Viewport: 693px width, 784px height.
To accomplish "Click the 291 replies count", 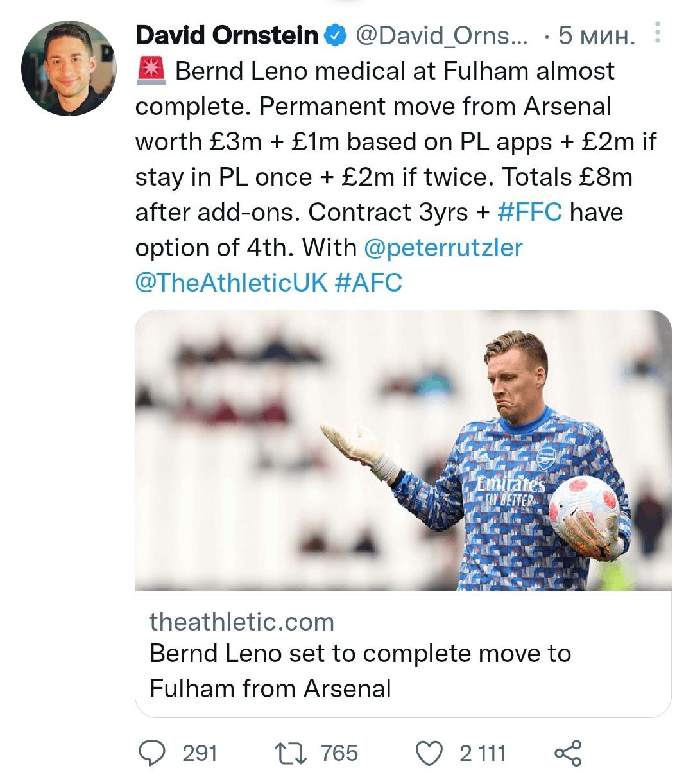I will pos(200,753).
